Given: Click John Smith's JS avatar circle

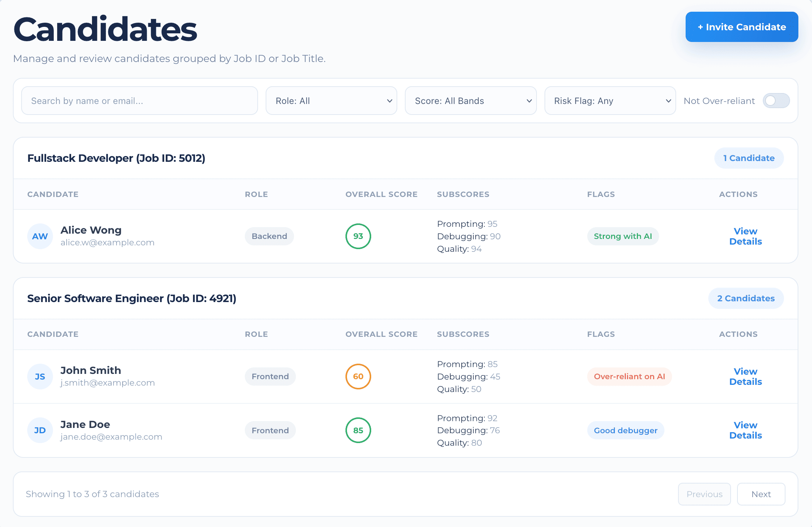Looking at the screenshot, I should tap(40, 376).
